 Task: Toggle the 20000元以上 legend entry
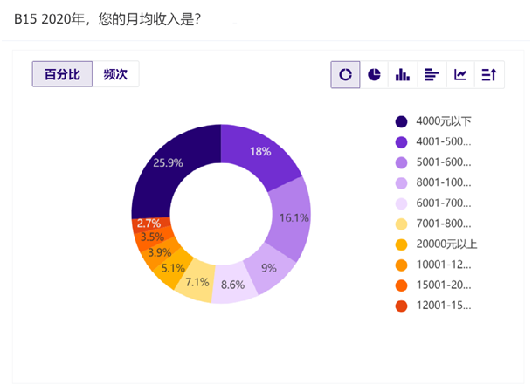tap(446, 244)
